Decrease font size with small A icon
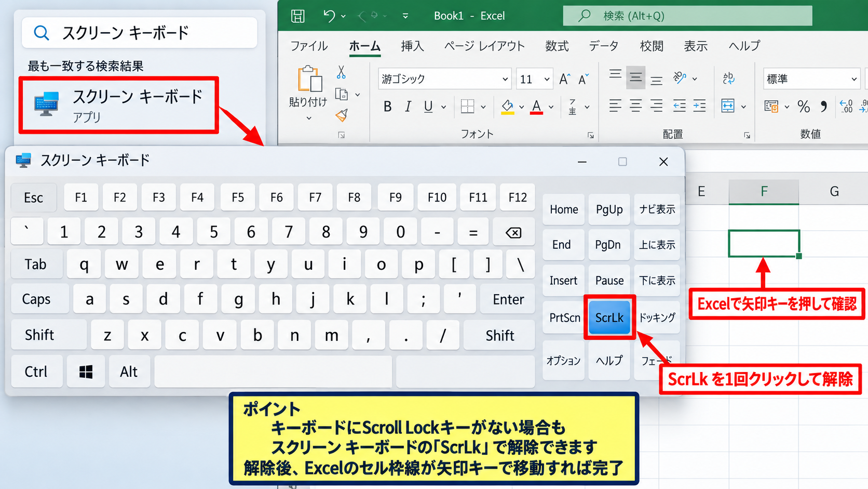This screenshot has width=868, height=489. click(584, 79)
